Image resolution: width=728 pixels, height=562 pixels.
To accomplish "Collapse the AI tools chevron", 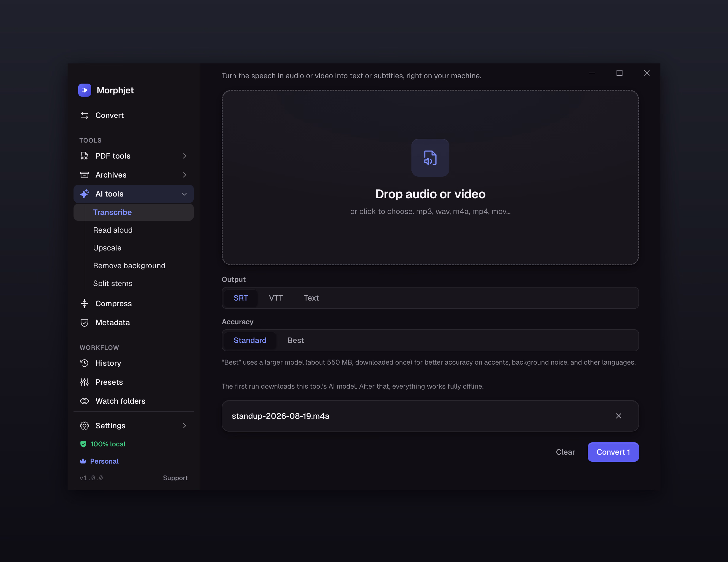I will click(x=184, y=194).
